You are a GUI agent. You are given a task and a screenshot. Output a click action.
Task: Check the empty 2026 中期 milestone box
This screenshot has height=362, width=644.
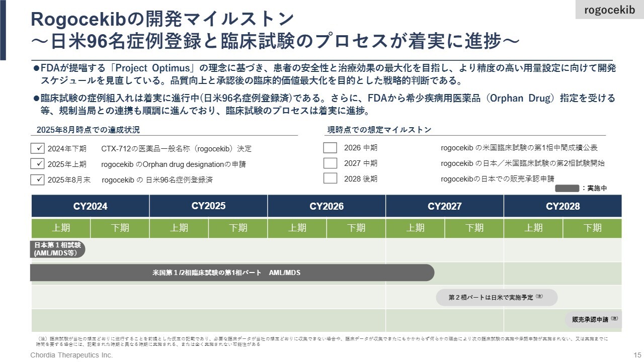[x=330, y=148]
